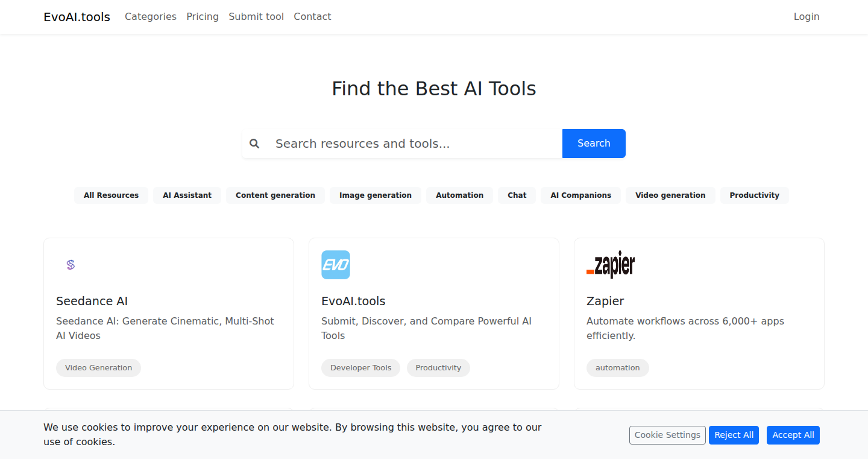Click the automation tag on Zapier card

[x=618, y=368]
